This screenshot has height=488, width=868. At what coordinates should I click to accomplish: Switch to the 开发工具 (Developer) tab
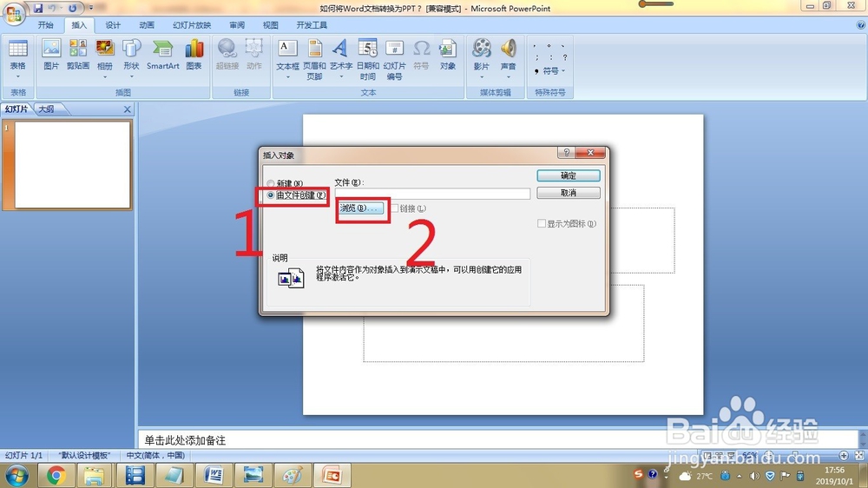pos(312,25)
